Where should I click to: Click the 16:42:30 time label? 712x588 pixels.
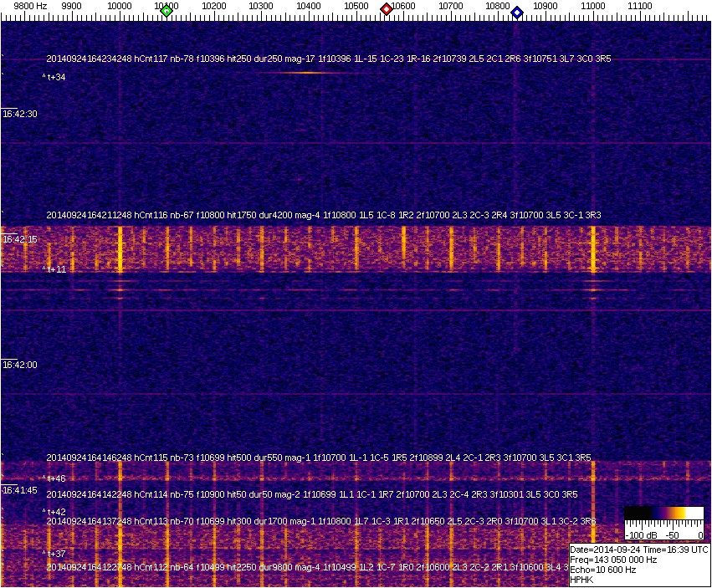(19, 114)
